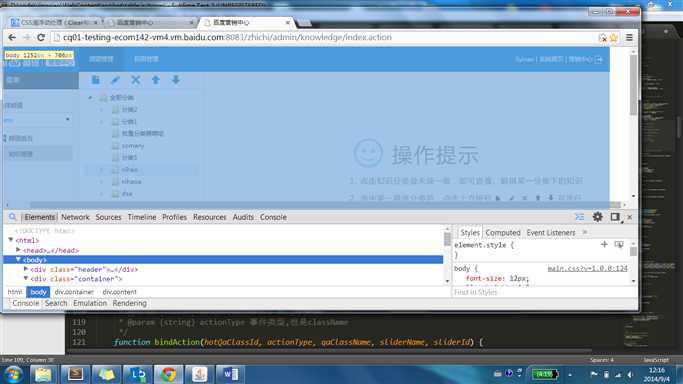This screenshot has width=683, height=384.
Task: Click the dsa item in the category tree
Action: (x=127, y=194)
